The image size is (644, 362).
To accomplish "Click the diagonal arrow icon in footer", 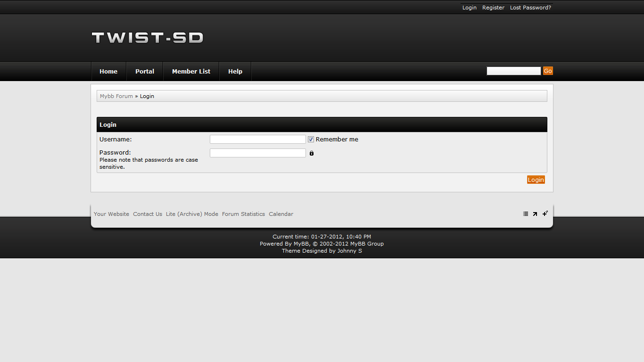I will [x=535, y=214].
